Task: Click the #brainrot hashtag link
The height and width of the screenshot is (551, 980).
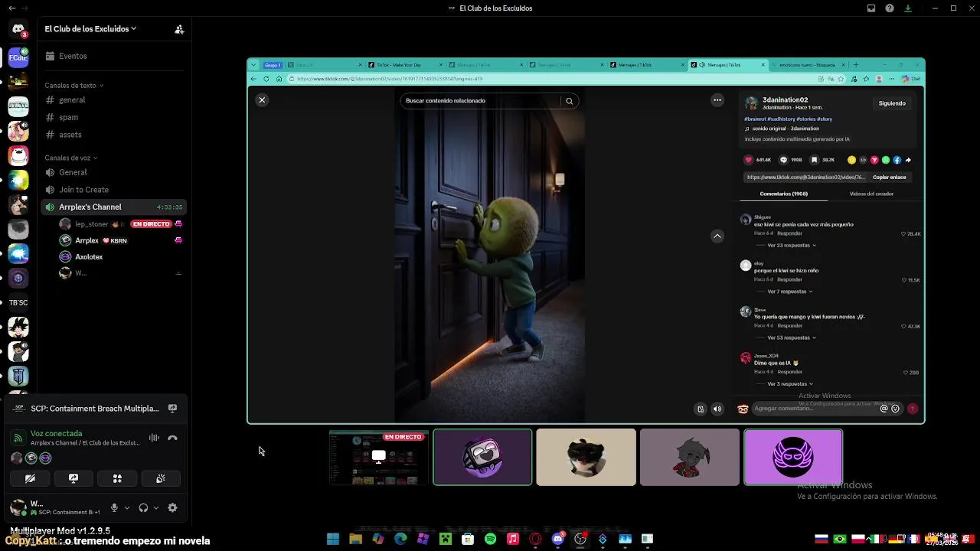Action: (x=756, y=119)
